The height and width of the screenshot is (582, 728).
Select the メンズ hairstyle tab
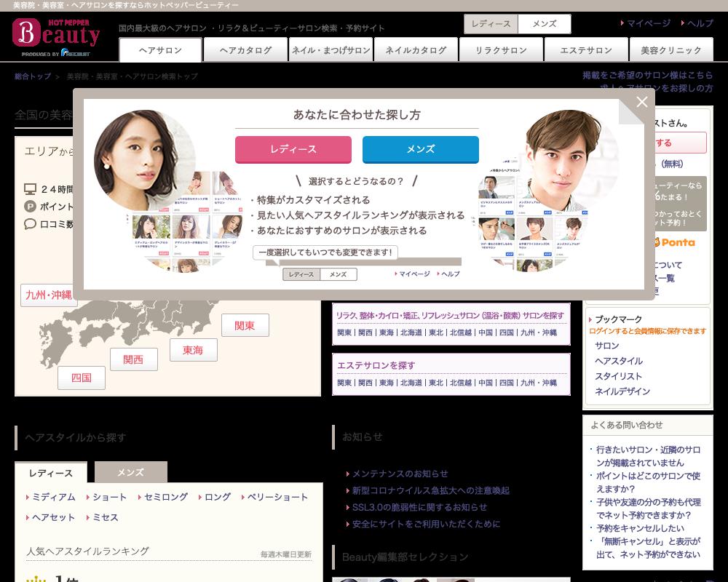[130, 472]
